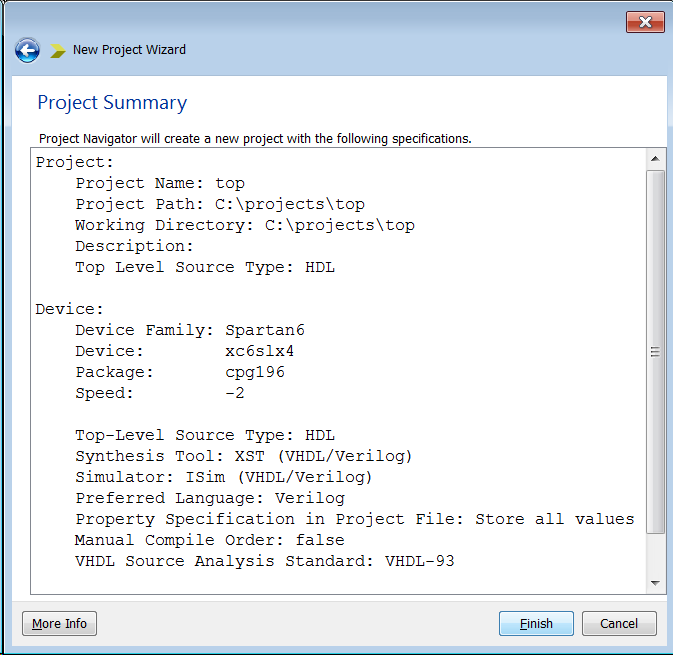Click the Working Directory line
Viewport: 673px width, 655px height.
coord(245,225)
